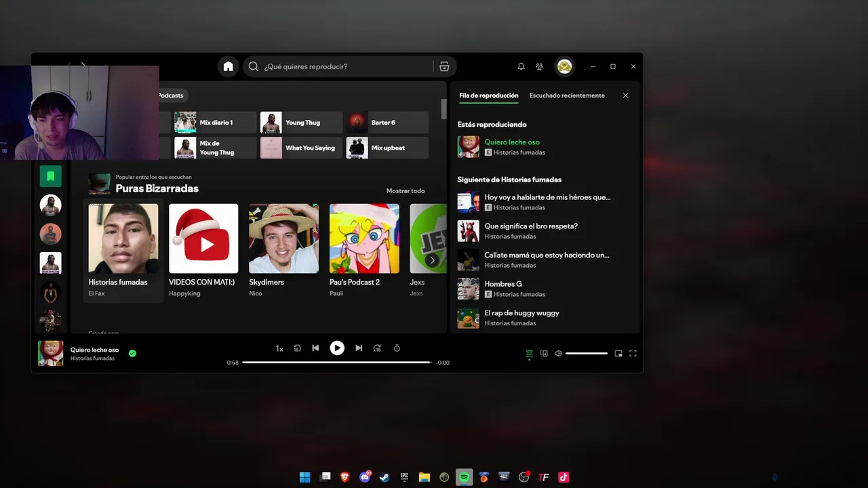Click main content vertical scrollbar

[444, 108]
